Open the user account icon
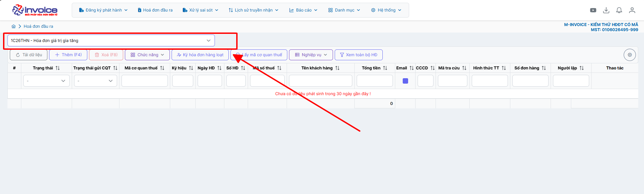The height and width of the screenshot is (194, 644). click(632, 10)
